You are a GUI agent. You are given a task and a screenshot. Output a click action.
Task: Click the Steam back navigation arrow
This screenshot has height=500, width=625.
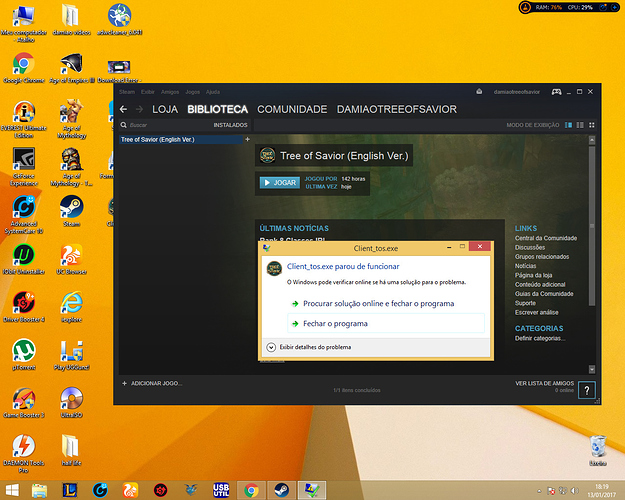(123, 109)
